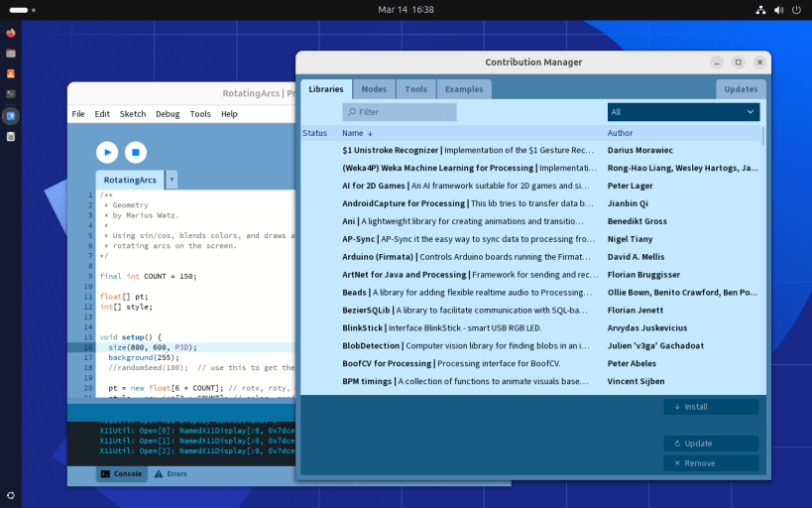Click the network status icon in top bar
This screenshot has width=812, height=508.
pyautogui.click(x=760, y=9)
